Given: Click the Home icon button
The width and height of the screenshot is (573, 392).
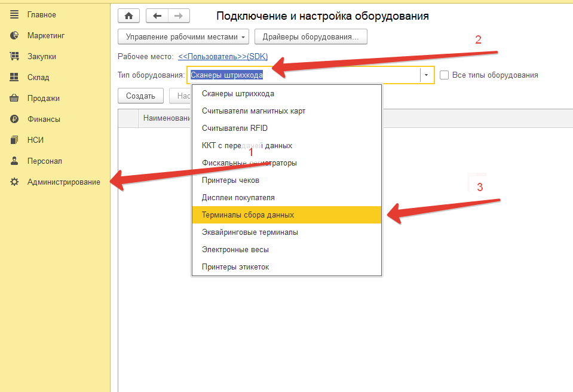Looking at the screenshot, I should [128, 16].
